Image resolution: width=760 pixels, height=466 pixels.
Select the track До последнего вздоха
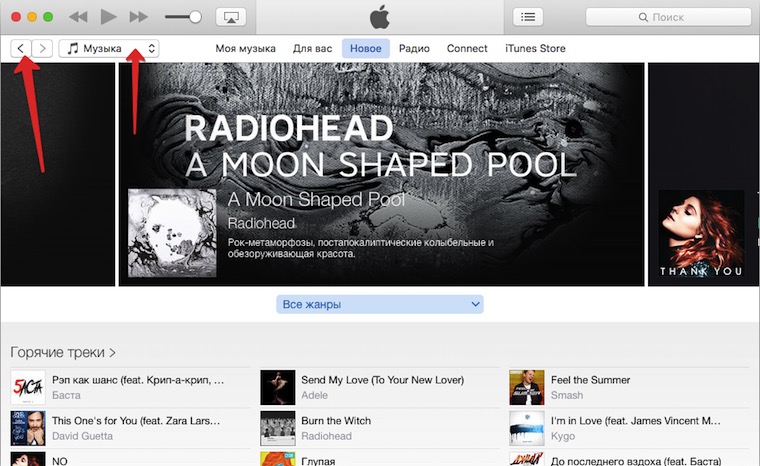pyautogui.click(x=636, y=461)
